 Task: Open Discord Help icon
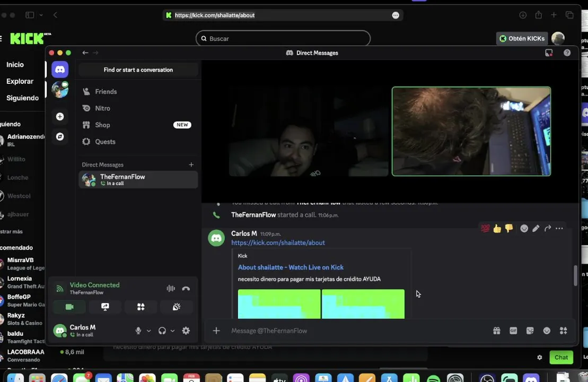[567, 53]
